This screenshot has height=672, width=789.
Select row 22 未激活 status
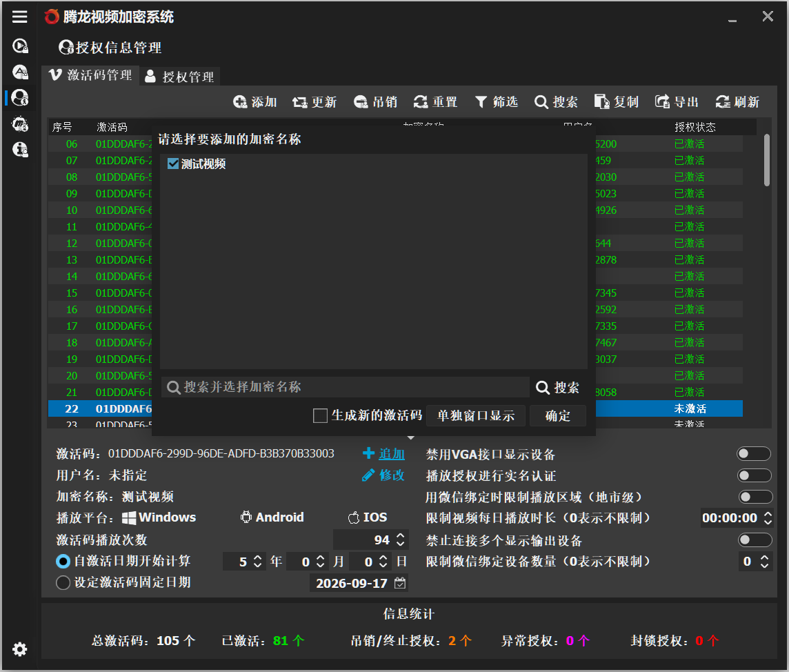tap(690, 408)
